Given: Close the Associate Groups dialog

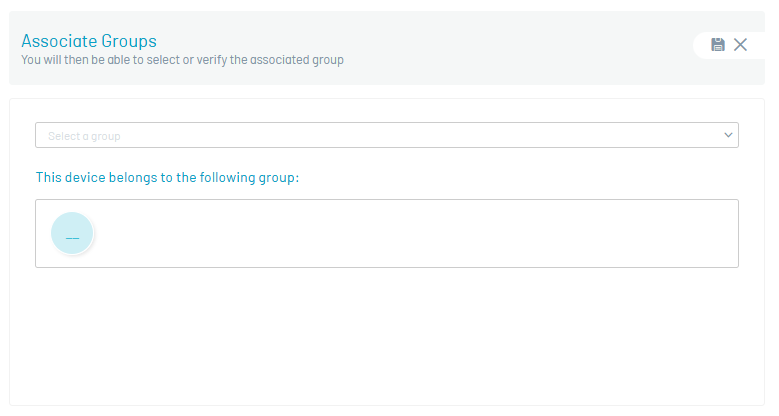Looking at the screenshot, I should point(741,44).
